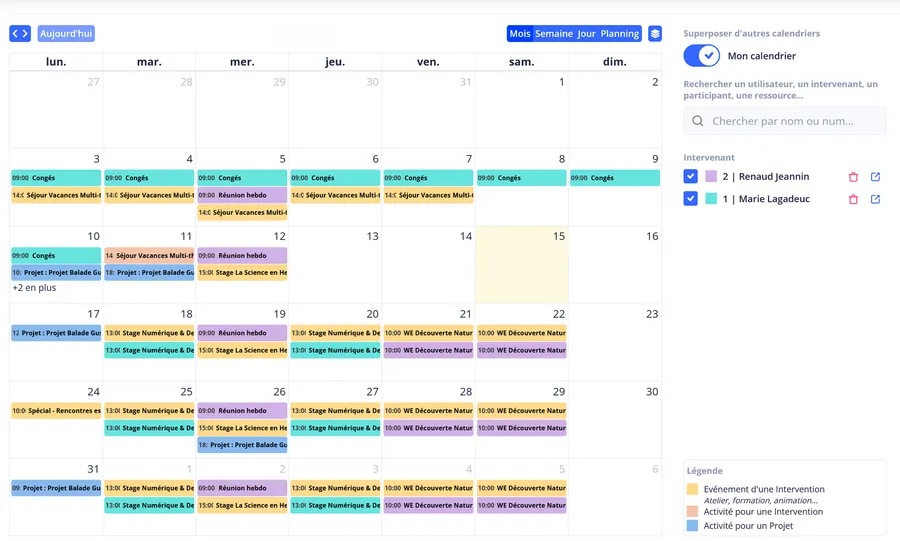
Task: Open Marie Lagadeuc's calendar via external link icon
Action: [x=875, y=199]
